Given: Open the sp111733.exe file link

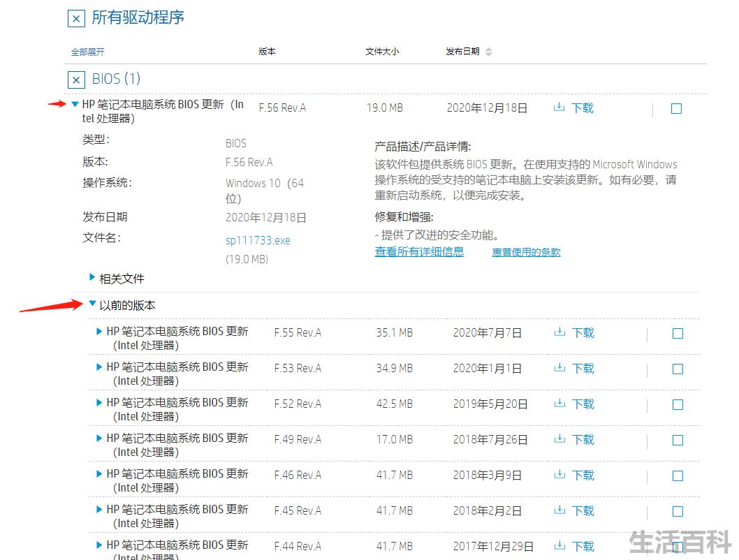Looking at the screenshot, I should pos(258,240).
